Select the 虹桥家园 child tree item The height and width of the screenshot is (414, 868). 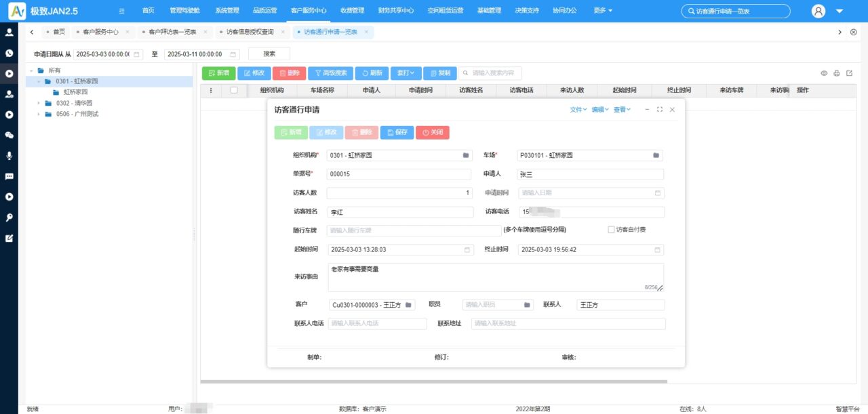click(75, 92)
